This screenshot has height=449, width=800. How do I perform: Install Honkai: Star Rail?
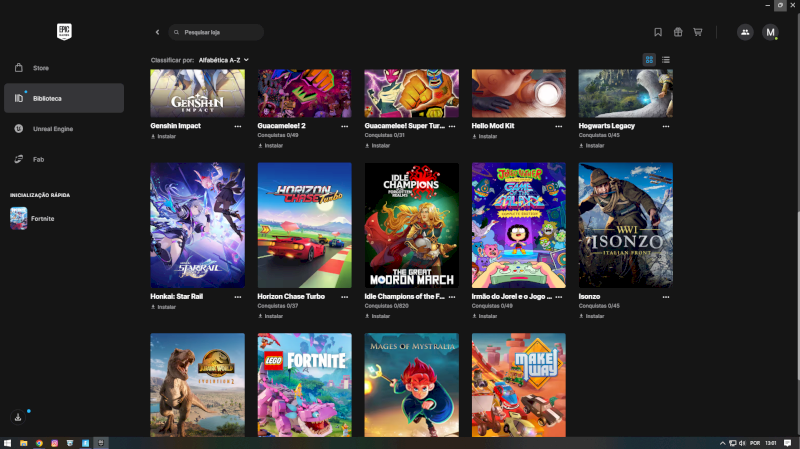point(163,307)
